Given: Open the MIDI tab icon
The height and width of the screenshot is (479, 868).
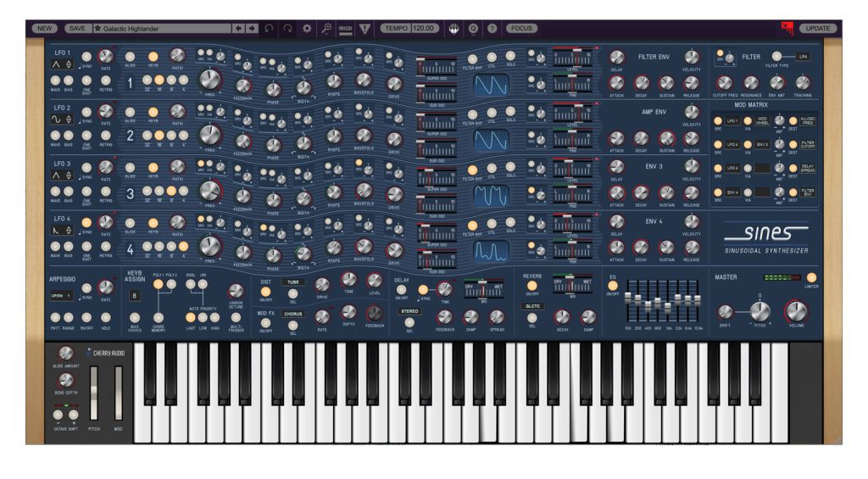Looking at the screenshot, I should point(346,28).
